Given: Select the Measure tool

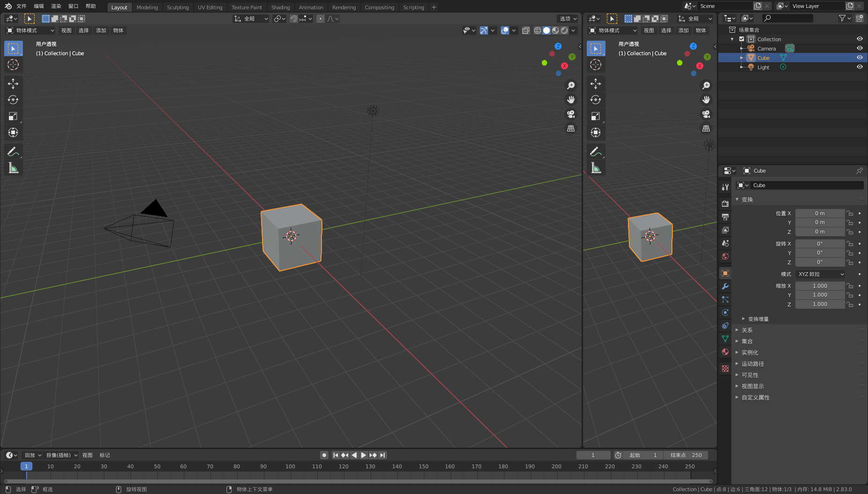Looking at the screenshot, I should (13, 167).
